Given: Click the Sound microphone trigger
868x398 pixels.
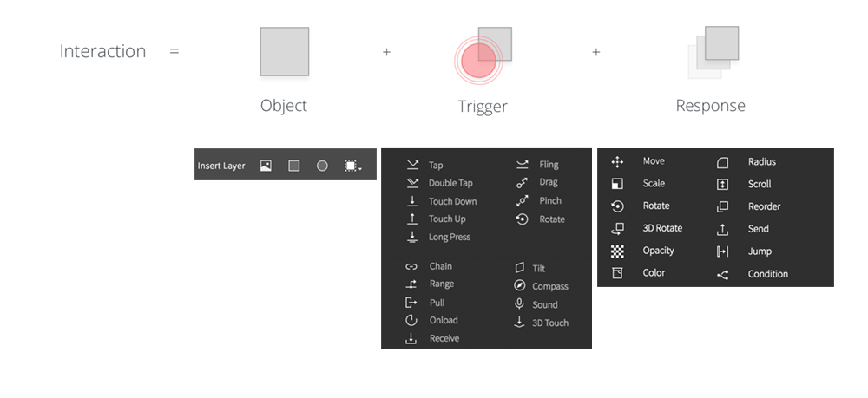Looking at the screenshot, I should coord(536,304).
